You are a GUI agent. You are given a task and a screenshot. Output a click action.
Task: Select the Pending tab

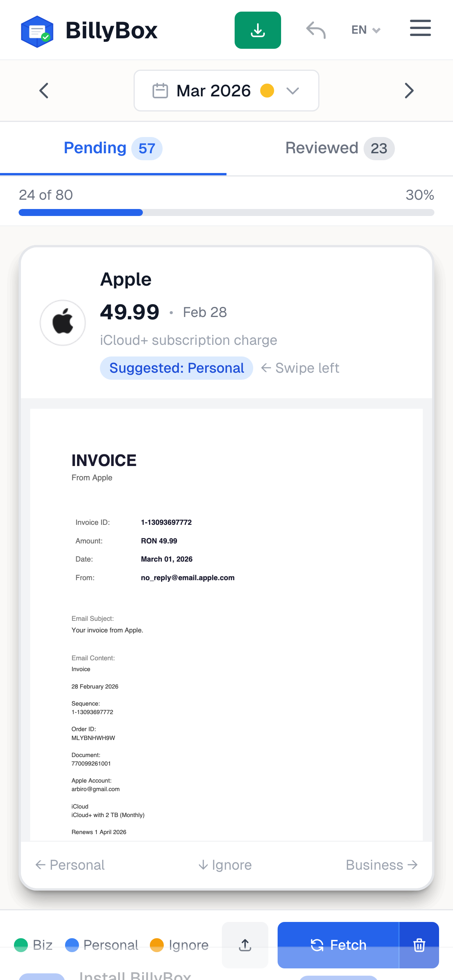click(113, 148)
